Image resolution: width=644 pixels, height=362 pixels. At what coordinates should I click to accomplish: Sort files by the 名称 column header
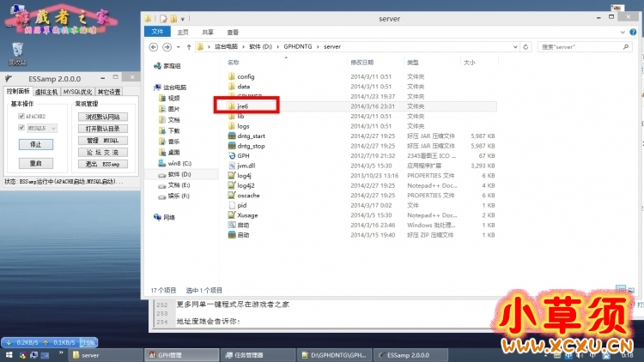click(233, 63)
